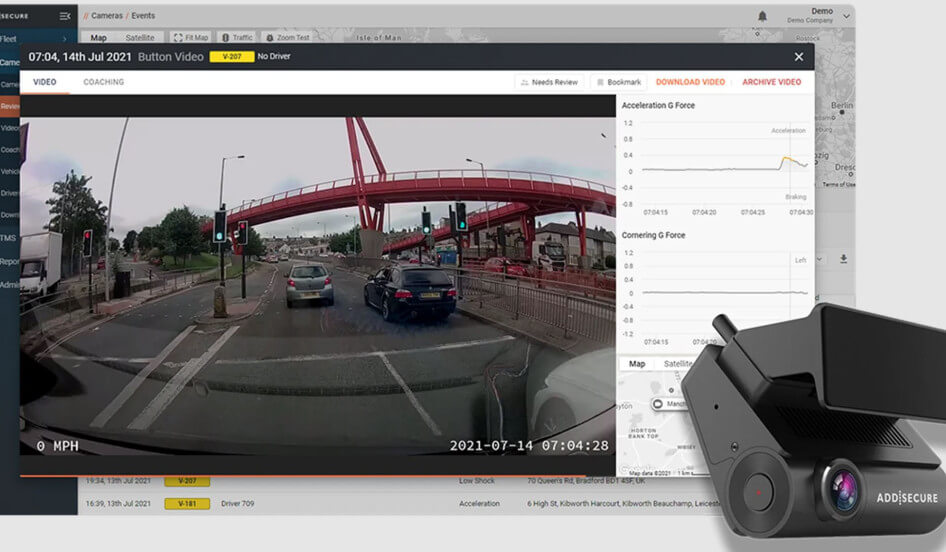Open the TMS item in the sidebar

pyautogui.click(x=8, y=238)
